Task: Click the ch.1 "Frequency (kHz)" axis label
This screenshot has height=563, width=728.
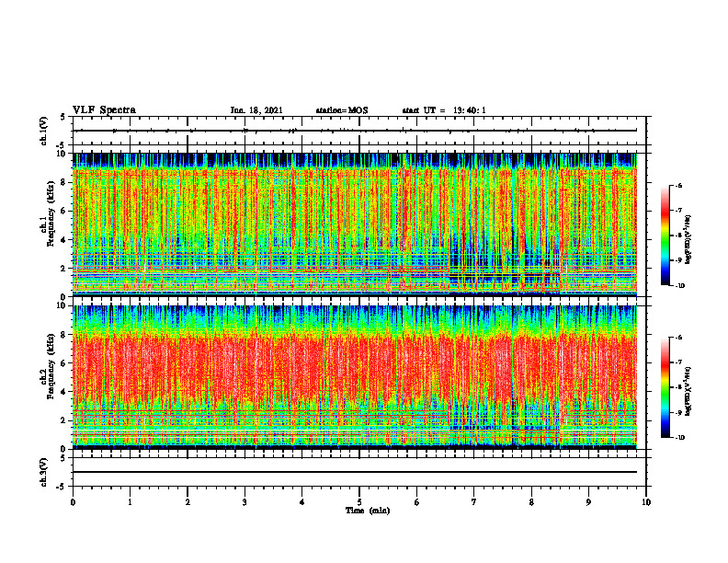Action: (x=52, y=214)
